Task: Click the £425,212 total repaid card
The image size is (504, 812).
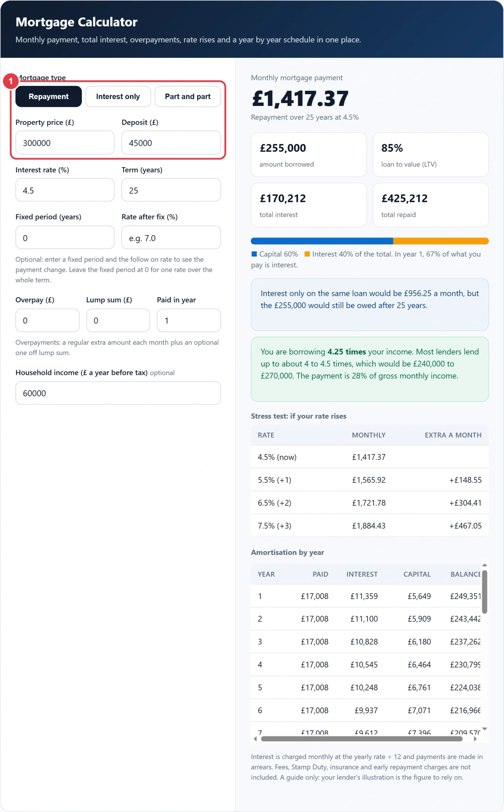Action: coord(431,205)
